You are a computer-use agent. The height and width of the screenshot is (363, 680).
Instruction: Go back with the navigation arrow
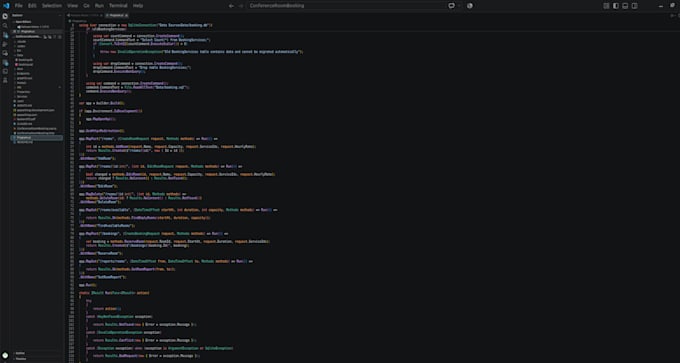pos(231,6)
